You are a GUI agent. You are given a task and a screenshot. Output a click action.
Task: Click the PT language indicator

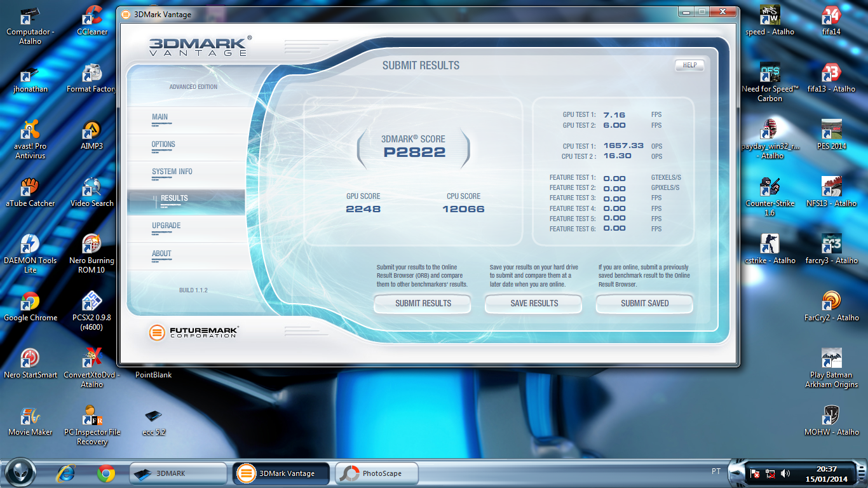click(716, 471)
